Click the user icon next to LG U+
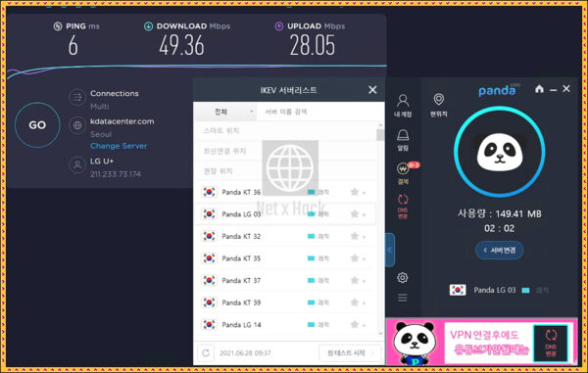Screen dimensions: 588x373 [x=77, y=164]
